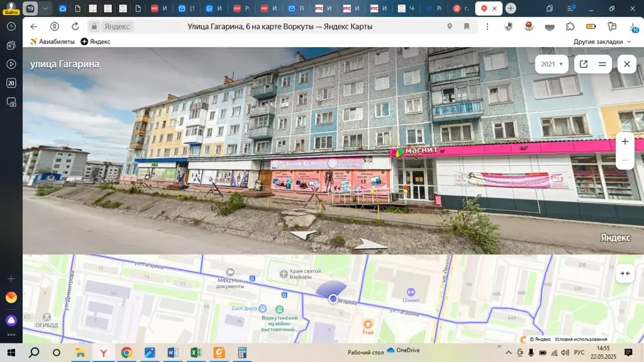This screenshot has height=362, width=644.
Task: Click the padlock site security icon
Action: (94, 26)
